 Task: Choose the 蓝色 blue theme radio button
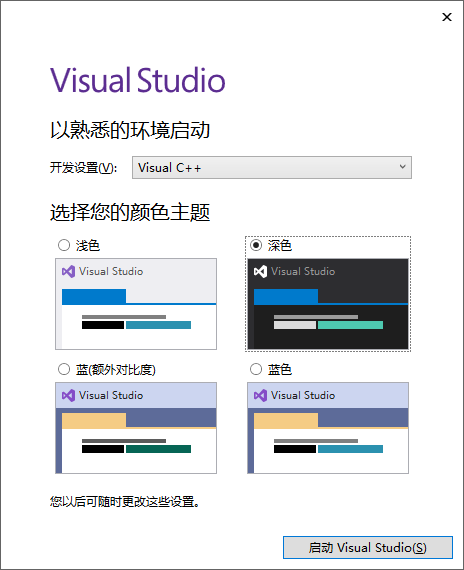tap(256, 369)
